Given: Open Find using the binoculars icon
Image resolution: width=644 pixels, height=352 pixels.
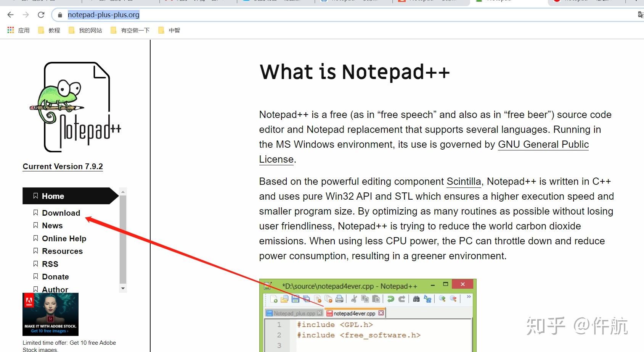Looking at the screenshot, I should point(416,299).
